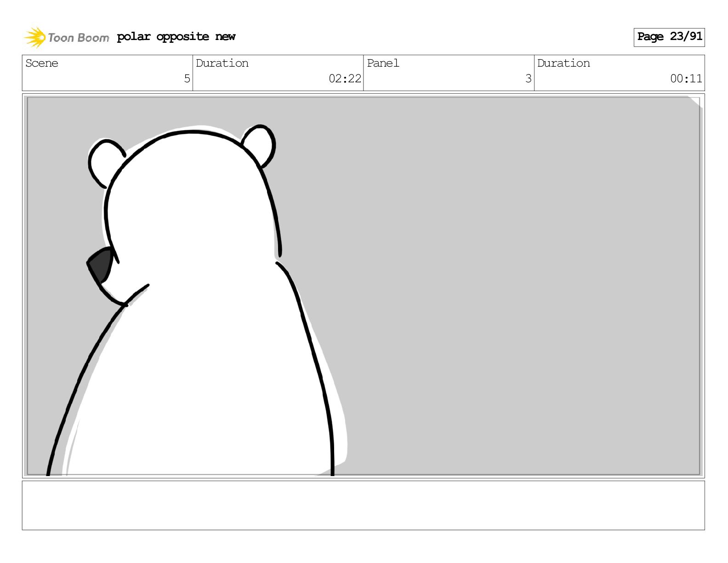Click scene duration value 02:22
Image resolution: width=728 pixels, height=563 pixels.
345,79
